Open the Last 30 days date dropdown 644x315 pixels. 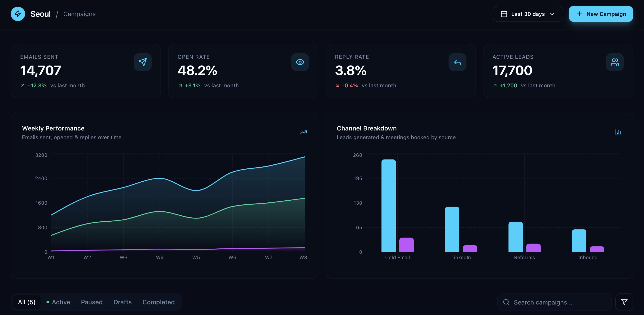(x=527, y=14)
